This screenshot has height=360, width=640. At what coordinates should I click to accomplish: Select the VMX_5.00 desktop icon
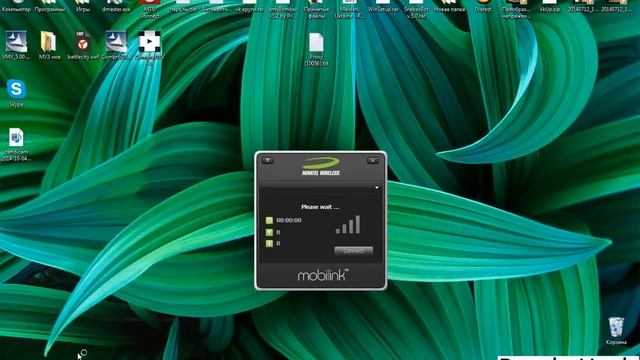(x=16, y=45)
